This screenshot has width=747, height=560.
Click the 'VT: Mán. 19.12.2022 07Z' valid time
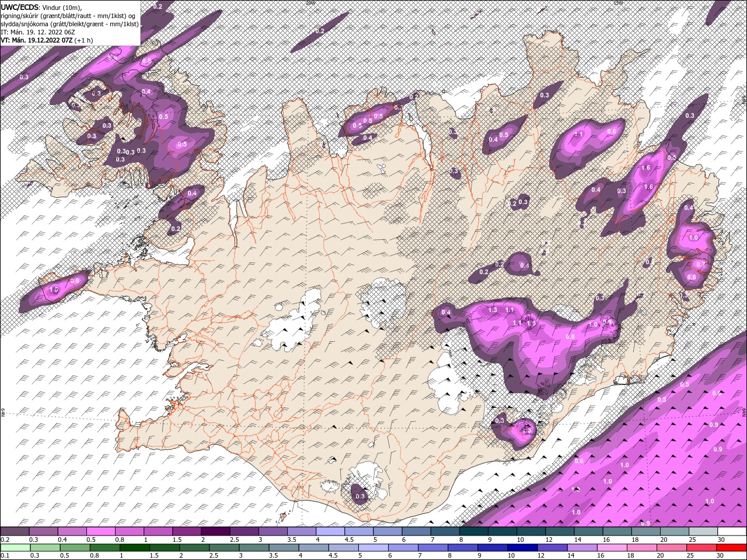[37, 40]
